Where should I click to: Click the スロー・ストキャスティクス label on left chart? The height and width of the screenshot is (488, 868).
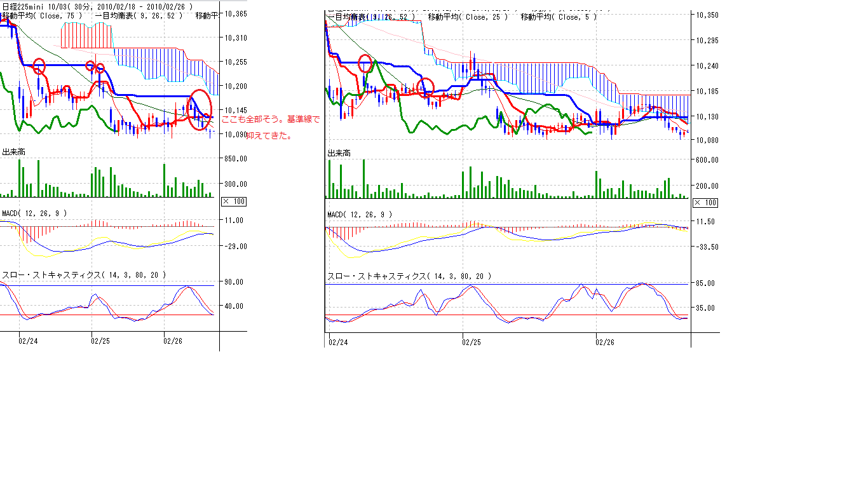coord(84,275)
